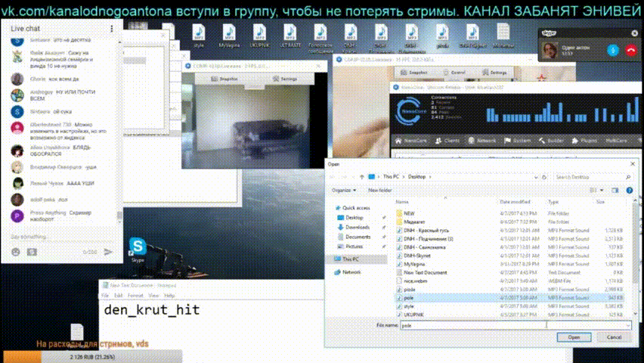Go back in the Open dialog
Viewport: 644px width, 363px height.
point(333,177)
